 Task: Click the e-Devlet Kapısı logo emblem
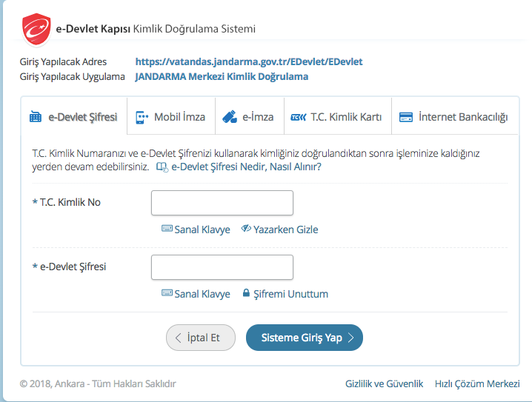point(35,30)
